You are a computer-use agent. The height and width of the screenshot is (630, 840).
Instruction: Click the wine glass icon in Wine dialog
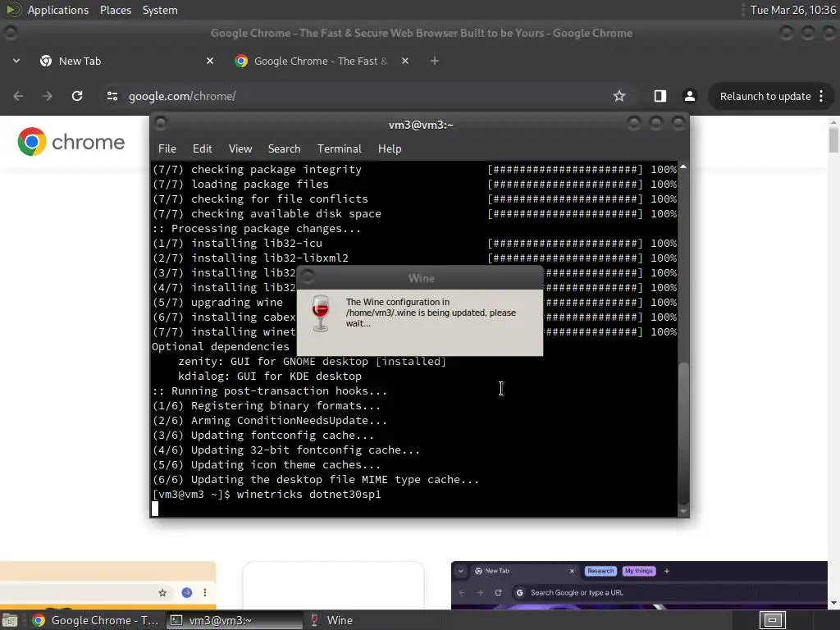(x=321, y=313)
